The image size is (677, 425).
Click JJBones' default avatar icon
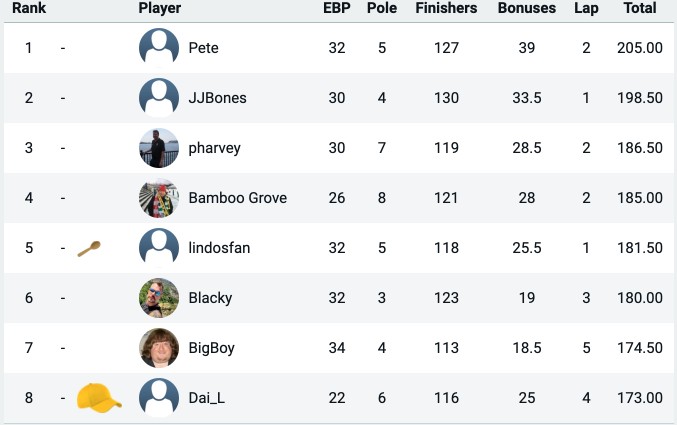[159, 98]
